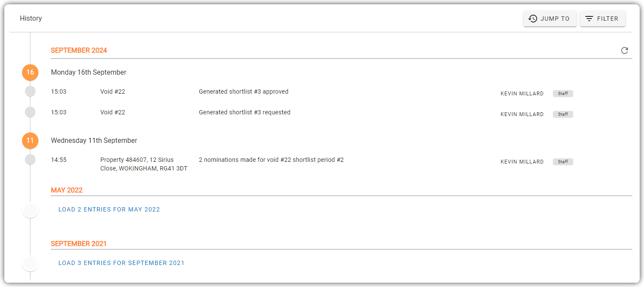This screenshot has width=644, height=287.
Task: Open Void #22 on the approved entry
Action: 113,91
